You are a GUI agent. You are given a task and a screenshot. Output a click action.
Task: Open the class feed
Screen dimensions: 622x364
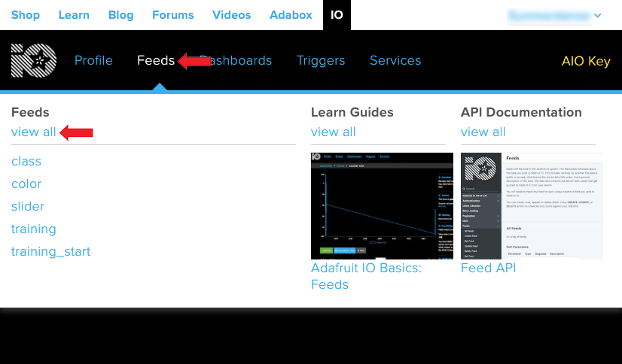[26, 161]
